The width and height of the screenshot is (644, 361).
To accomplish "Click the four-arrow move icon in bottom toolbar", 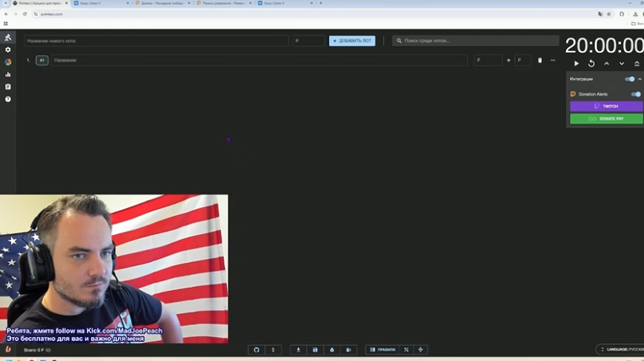I will pos(421,350).
